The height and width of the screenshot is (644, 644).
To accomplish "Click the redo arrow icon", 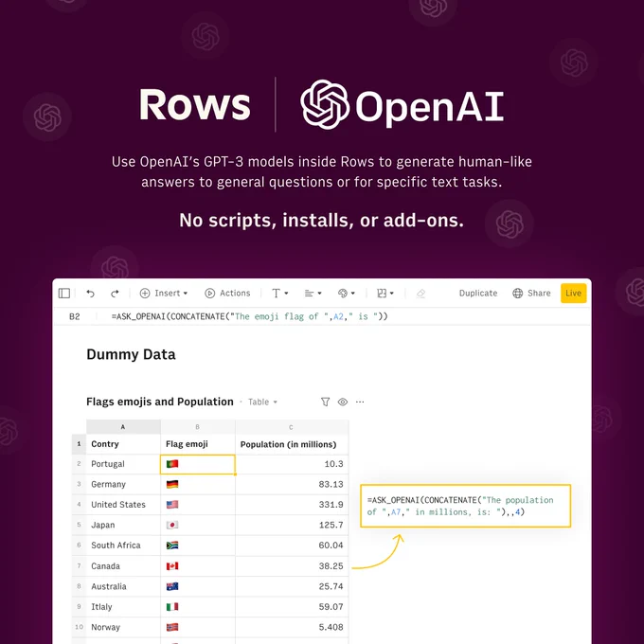I will (115, 294).
